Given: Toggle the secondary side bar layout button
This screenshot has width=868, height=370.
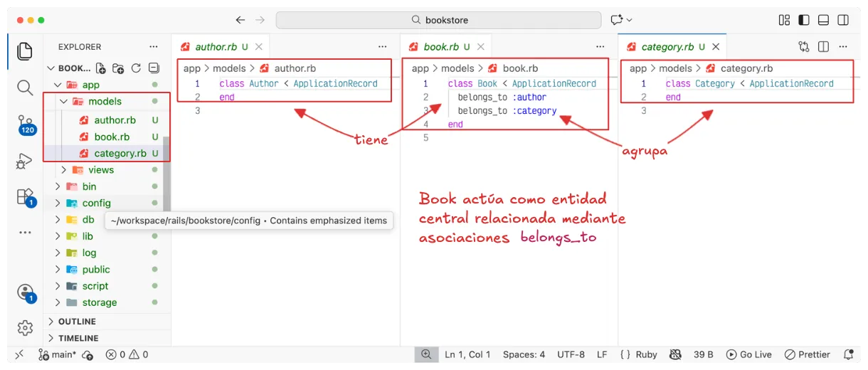Looking at the screenshot, I should pos(842,20).
